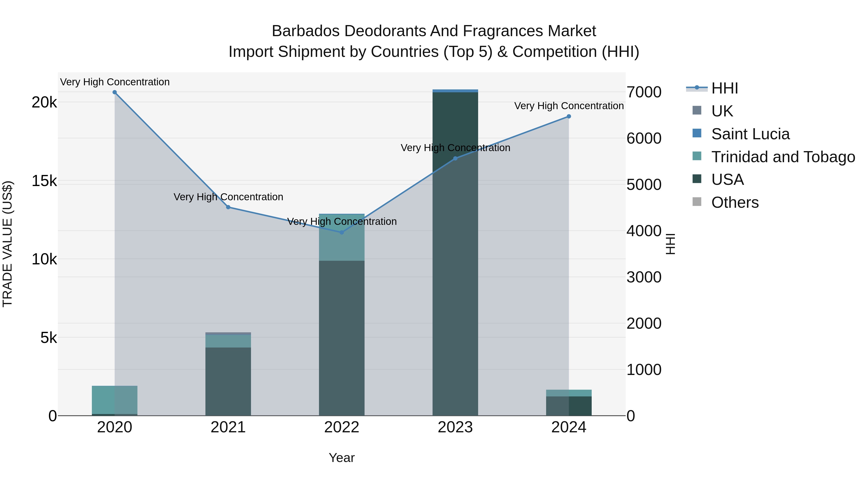The height and width of the screenshot is (488, 868).
Task: Click the 2024 Very High Concentration annotation
Action: 569,106
